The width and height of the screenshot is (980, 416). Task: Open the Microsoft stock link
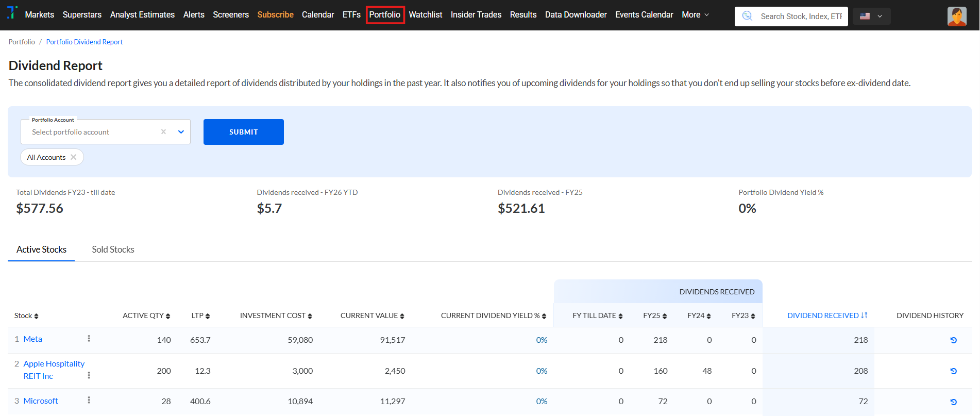pyautogui.click(x=41, y=401)
